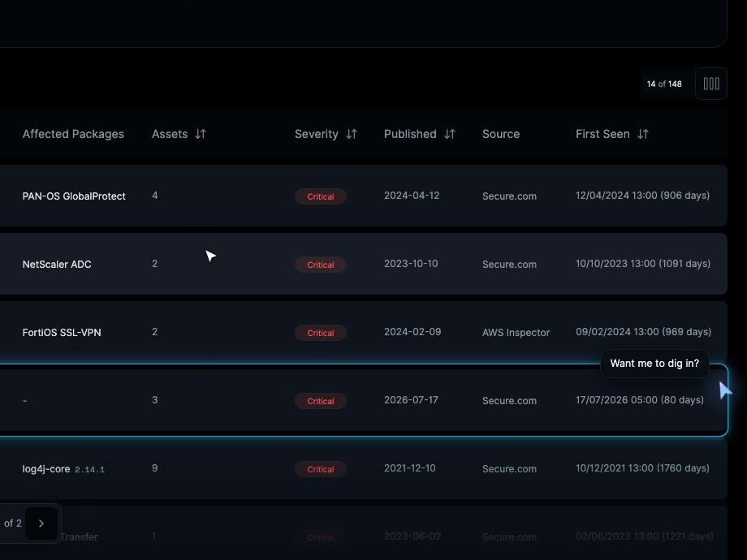Click assets count 9 in log4j-core row
The width and height of the screenshot is (747, 560).
[155, 468]
